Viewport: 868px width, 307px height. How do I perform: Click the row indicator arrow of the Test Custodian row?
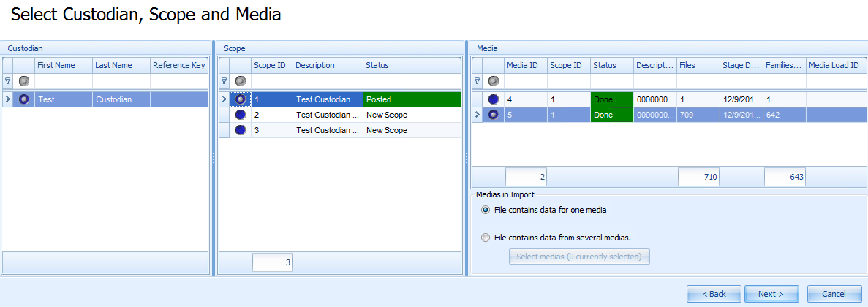tap(7, 99)
